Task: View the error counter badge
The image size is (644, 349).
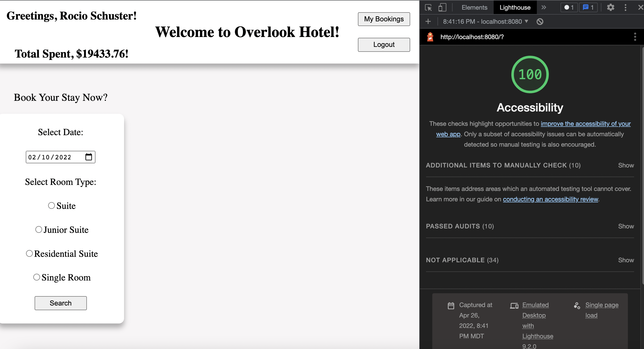Action: pyautogui.click(x=569, y=7)
